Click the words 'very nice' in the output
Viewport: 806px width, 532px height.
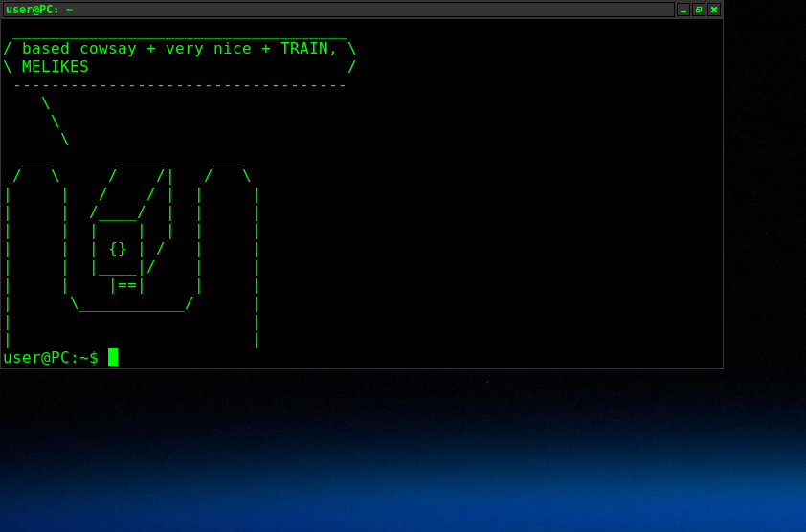208,49
